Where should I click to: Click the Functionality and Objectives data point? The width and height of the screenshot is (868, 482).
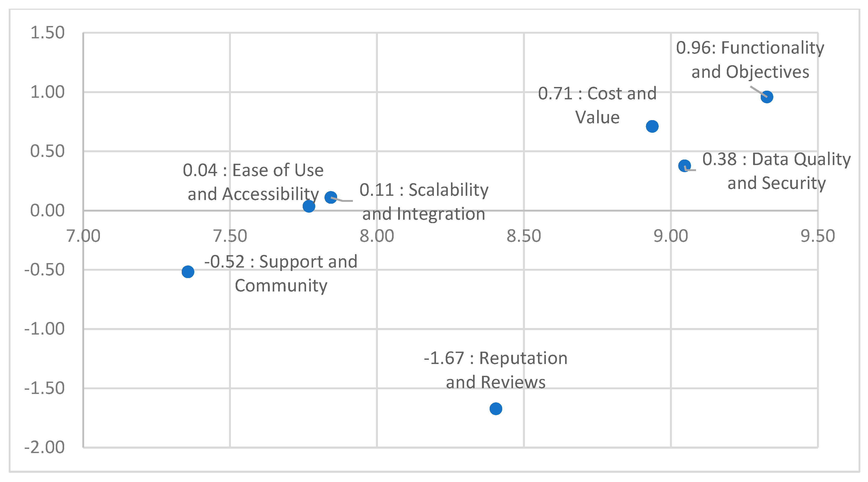click(767, 97)
